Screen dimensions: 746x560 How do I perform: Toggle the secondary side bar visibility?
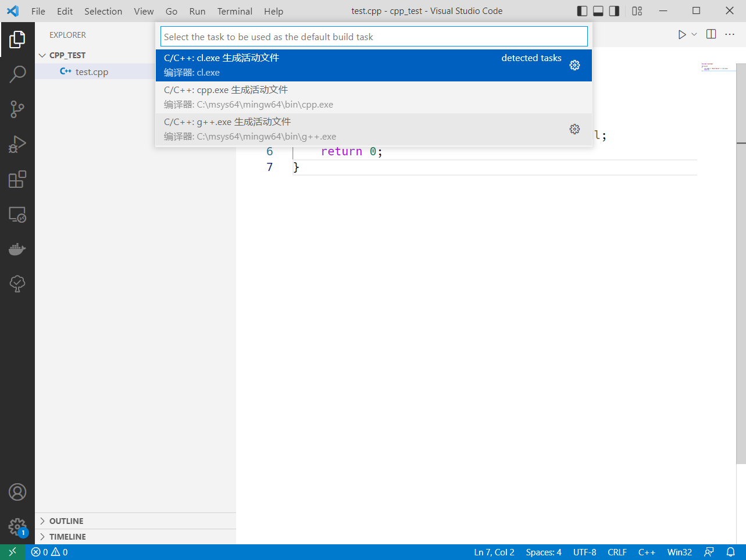(x=614, y=11)
